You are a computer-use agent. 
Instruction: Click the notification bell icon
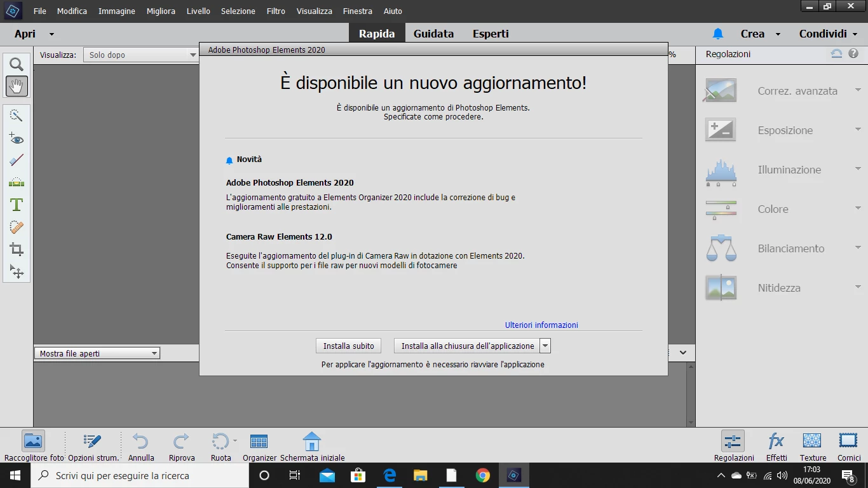click(x=718, y=34)
